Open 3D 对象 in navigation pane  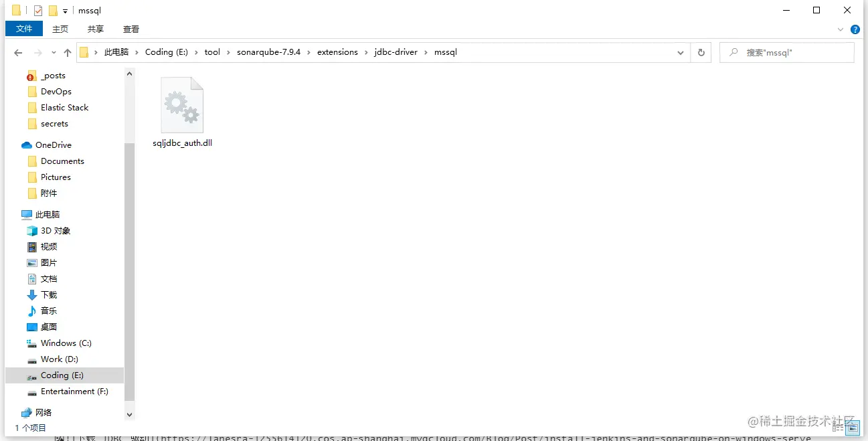pos(55,231)
